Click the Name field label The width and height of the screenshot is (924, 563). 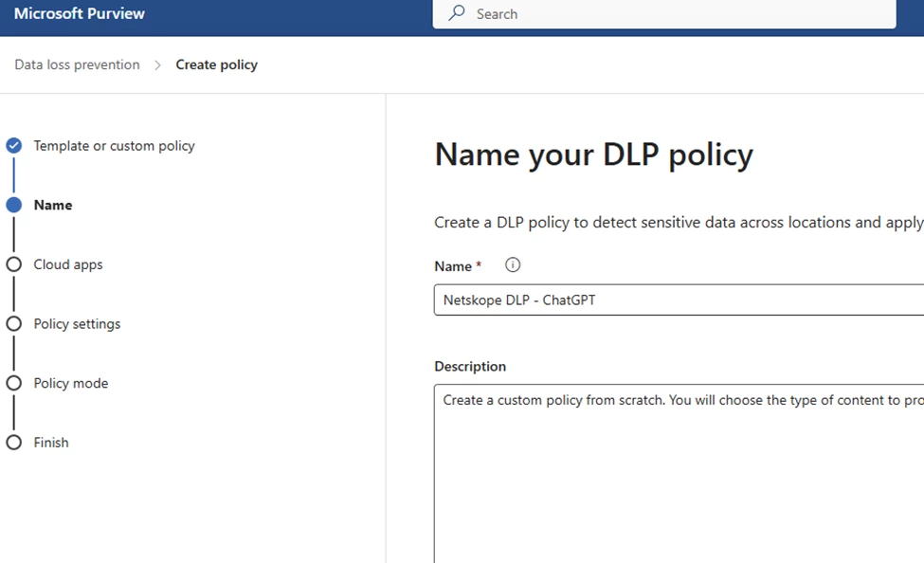tap(453, 266)
